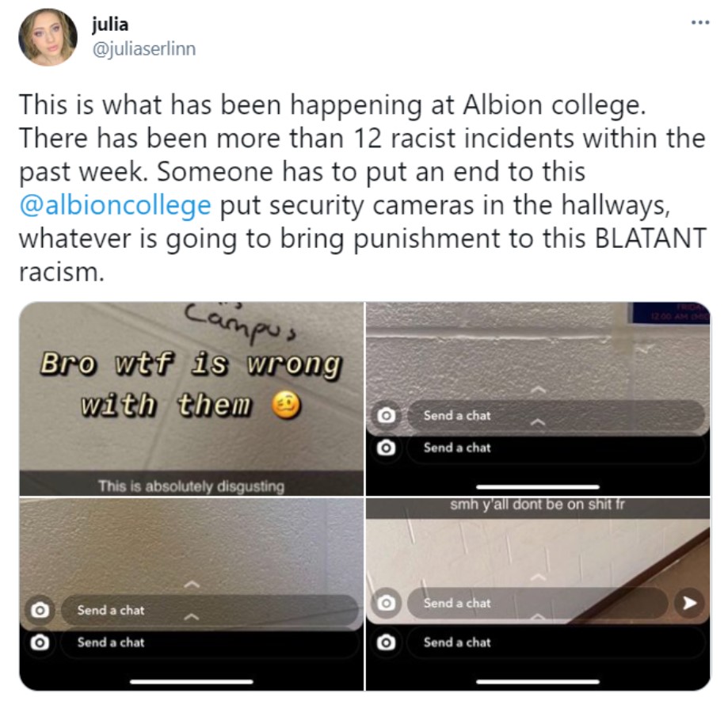Tap the camera icon in top-right snap's lower chat bar
The image size is (728, 705).
pyautogui.click(x=386, y=448)
